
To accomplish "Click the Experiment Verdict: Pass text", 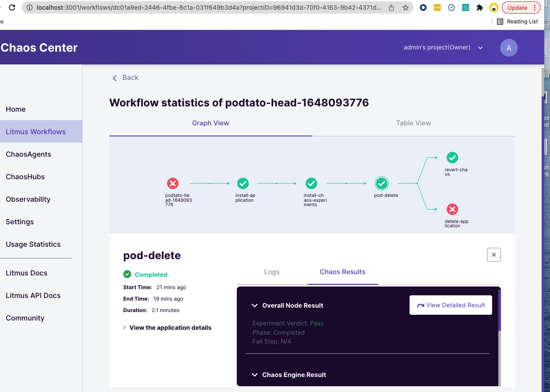I will click(288, 324).
